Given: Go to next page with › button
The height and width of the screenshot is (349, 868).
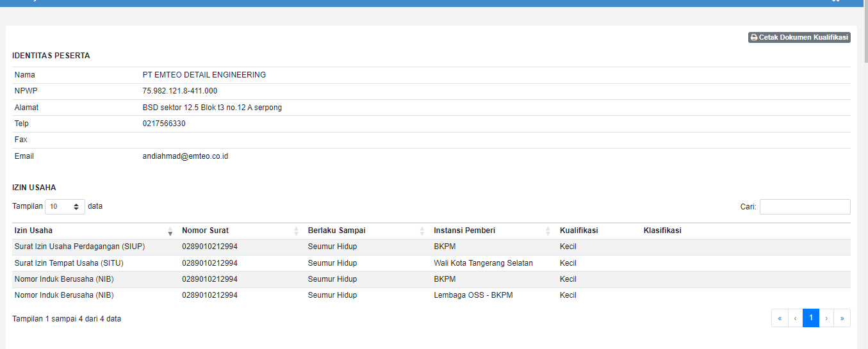Looking at the screenshot, I should [826, 318].
